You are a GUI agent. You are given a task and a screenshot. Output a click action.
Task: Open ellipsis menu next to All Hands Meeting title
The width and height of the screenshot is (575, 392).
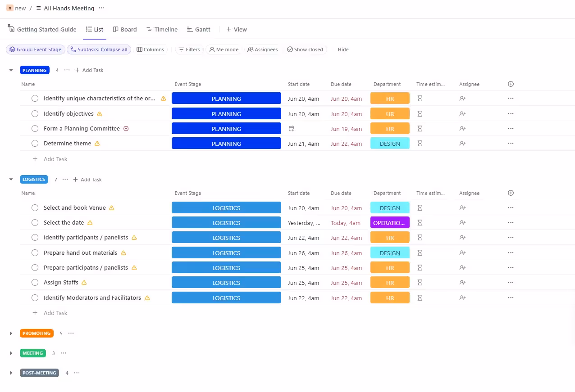(101, 8)
